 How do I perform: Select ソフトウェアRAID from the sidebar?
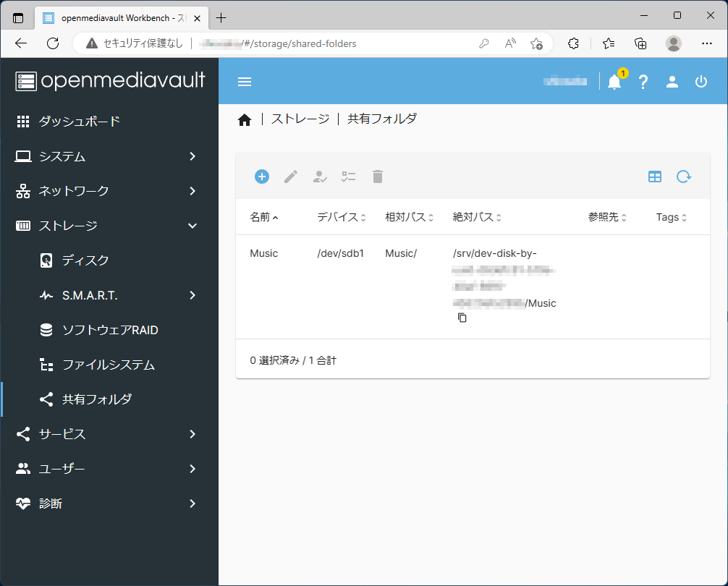click(x=110, y=330)
